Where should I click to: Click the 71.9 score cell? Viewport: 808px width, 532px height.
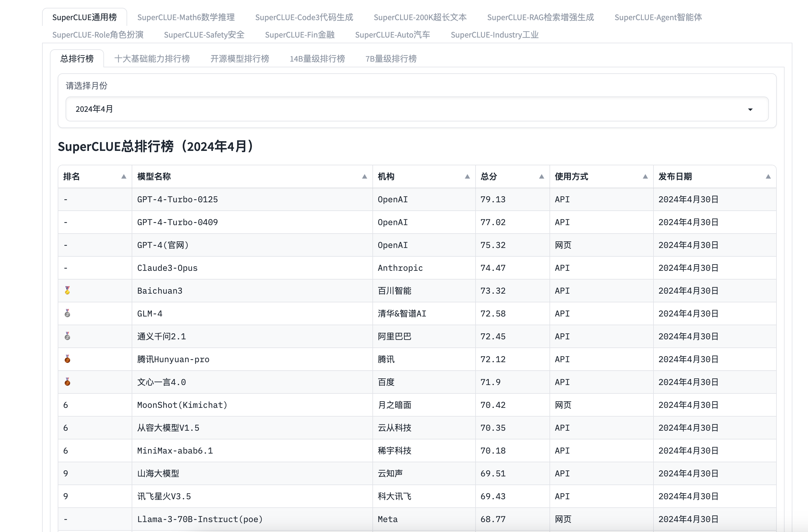513,382
